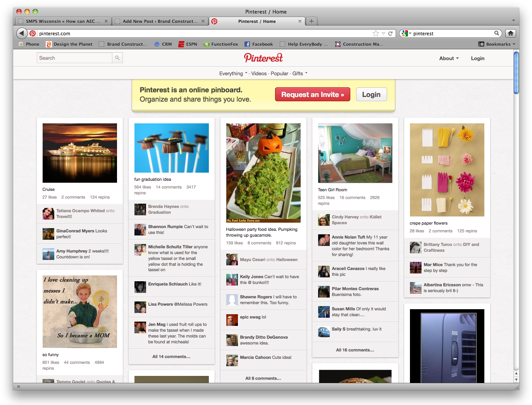The image size is (532, 405).
Task: Expand the Everything category dropdown
Action: point(233,73)
